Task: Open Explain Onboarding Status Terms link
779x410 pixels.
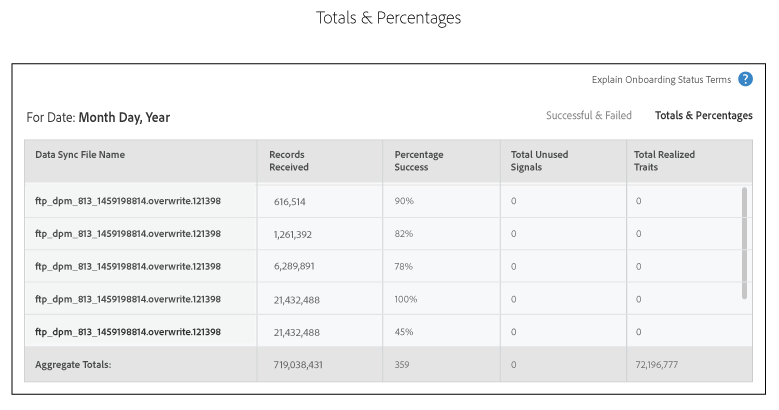Action: [661, 80]
